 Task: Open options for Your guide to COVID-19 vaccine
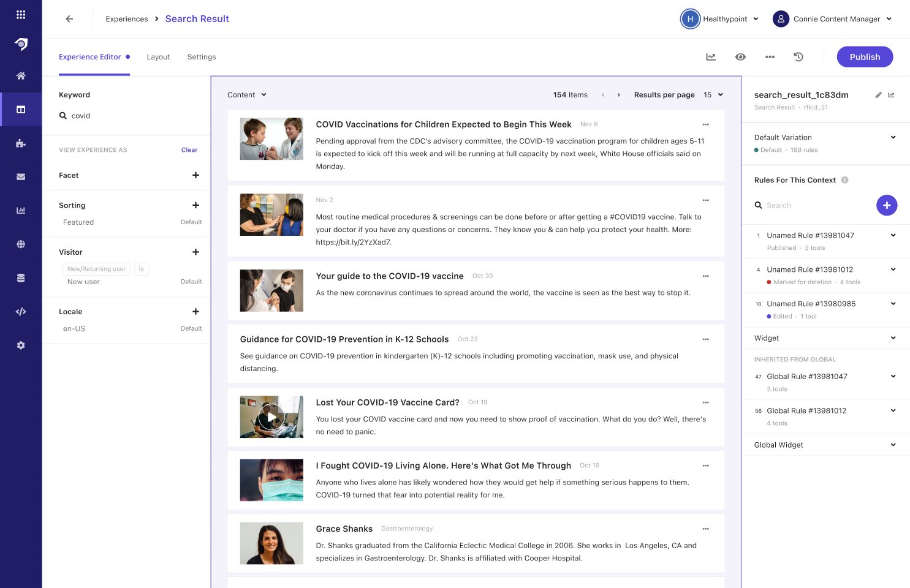click(705, 276)
